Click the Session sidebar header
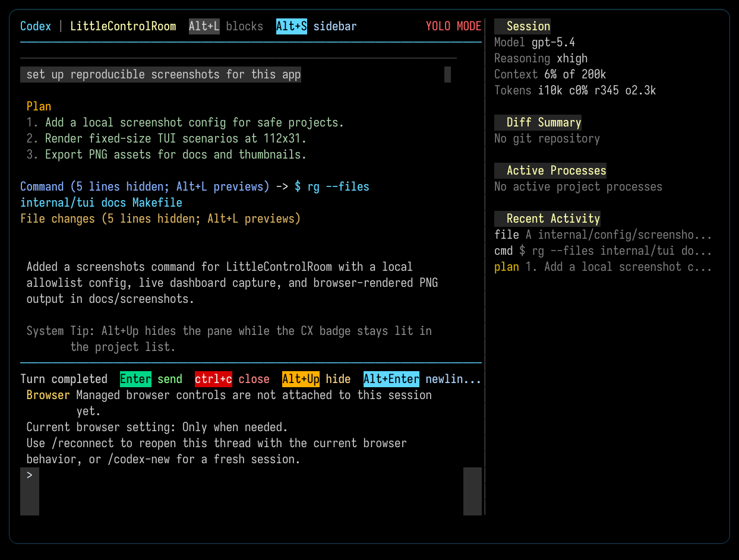This screenshot has width=739, height=560. click(x=523, y=26)
